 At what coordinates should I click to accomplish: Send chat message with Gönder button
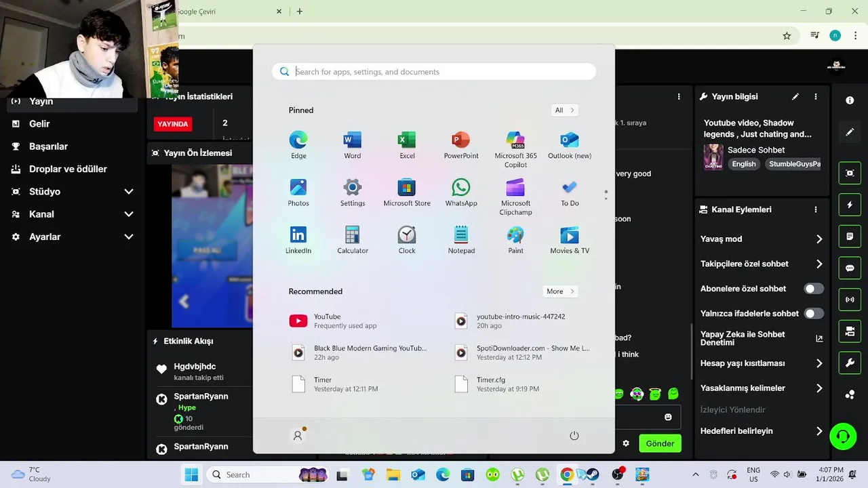[660, 443]
